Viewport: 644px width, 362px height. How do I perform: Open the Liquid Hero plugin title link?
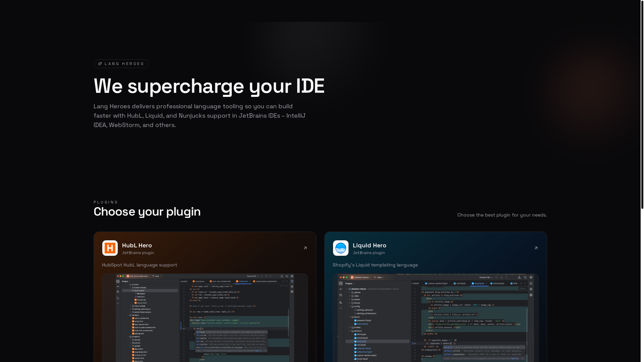pyautogui.click(x=369, y=245)
